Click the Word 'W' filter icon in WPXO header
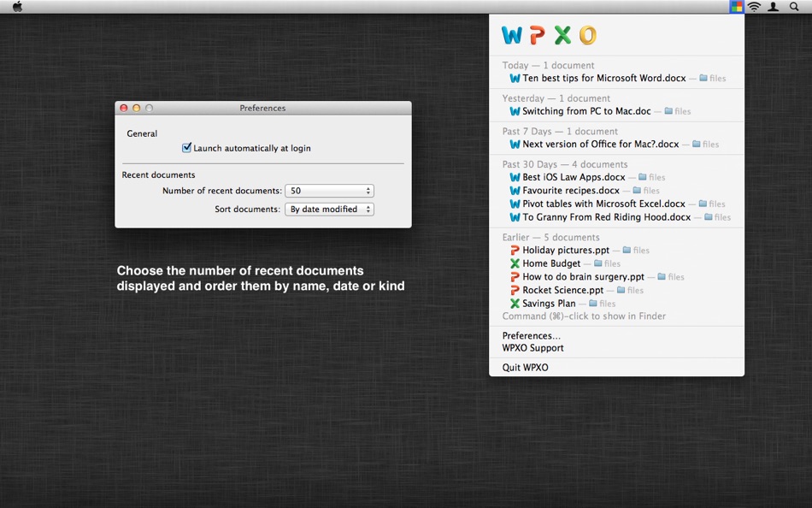The image size is (812, 508). (512, 35)
